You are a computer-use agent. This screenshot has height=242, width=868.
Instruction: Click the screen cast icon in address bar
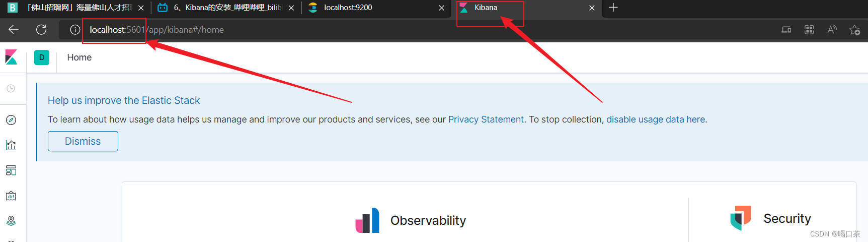coord(786,30)
